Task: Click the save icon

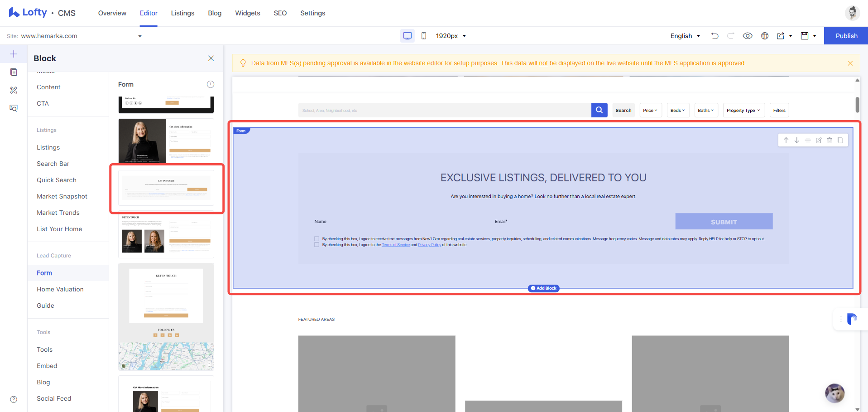Action: point(805,36)
